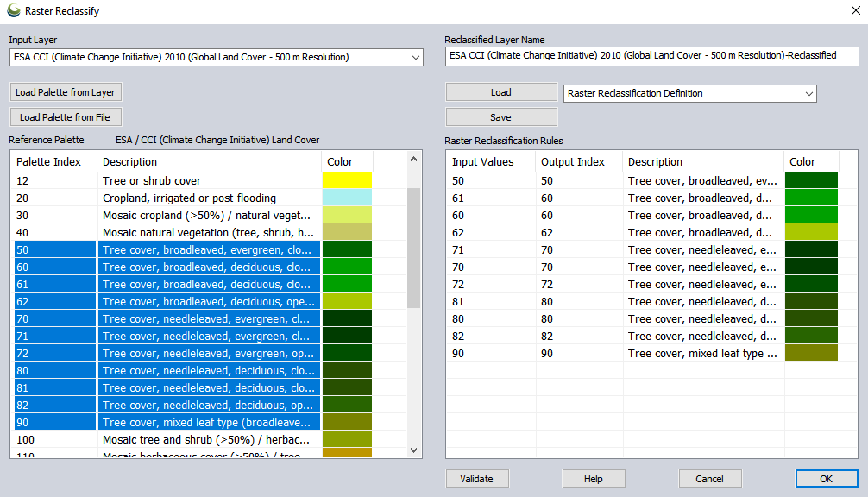Viewport: 868px width, 497px height.
Task: Click Load Palette from File button
Action: (x=66, y=117)
